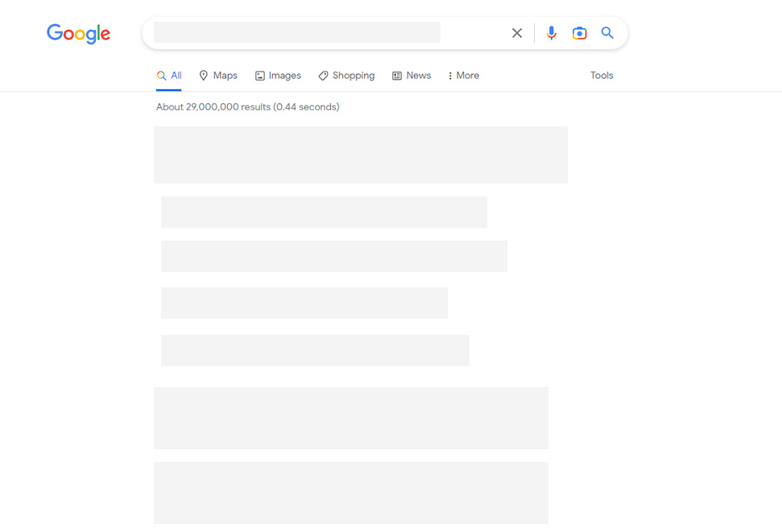Screen dimensions: 782x532
Task: Click the Maps pin icon
Action: (204, 76)
